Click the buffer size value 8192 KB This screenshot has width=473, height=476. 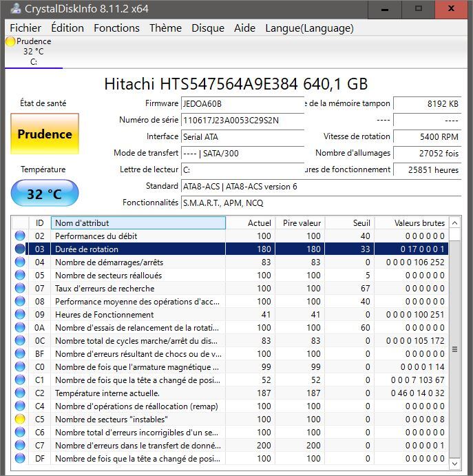[427, 103]
